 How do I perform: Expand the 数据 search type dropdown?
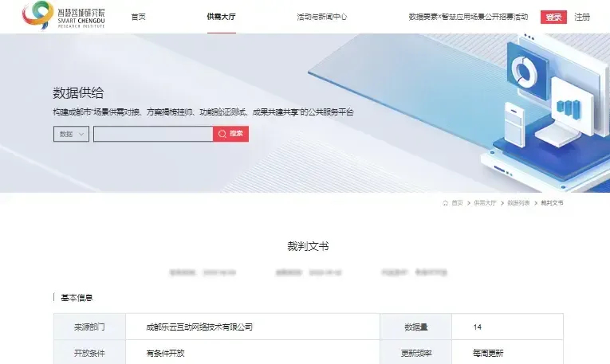pos(71,134)
